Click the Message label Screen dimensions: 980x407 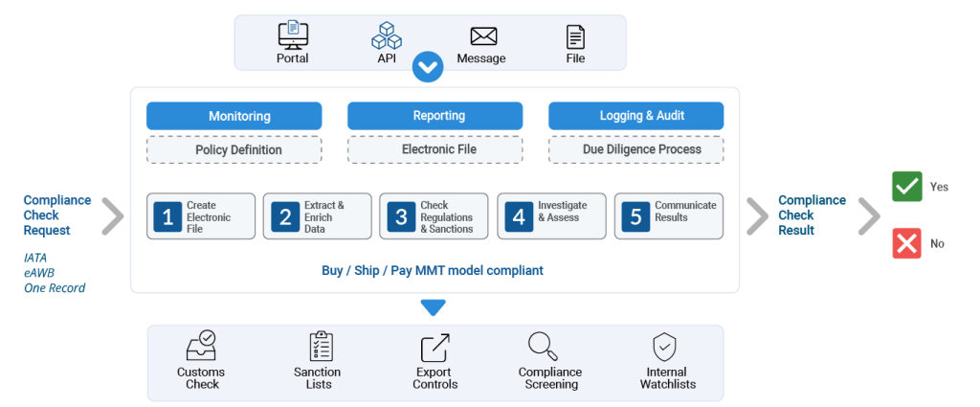481,58
